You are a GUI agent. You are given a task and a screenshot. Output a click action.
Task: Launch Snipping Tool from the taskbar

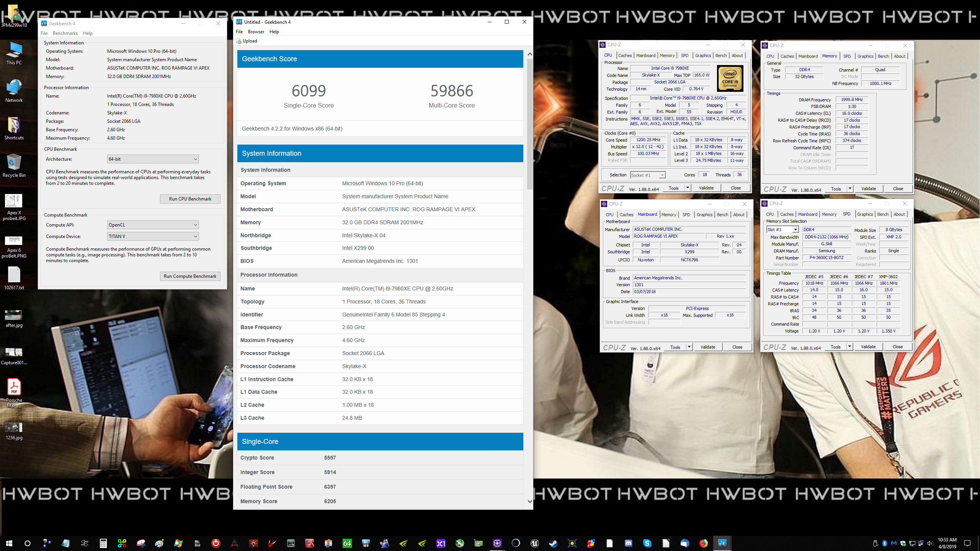pos(141,543)
